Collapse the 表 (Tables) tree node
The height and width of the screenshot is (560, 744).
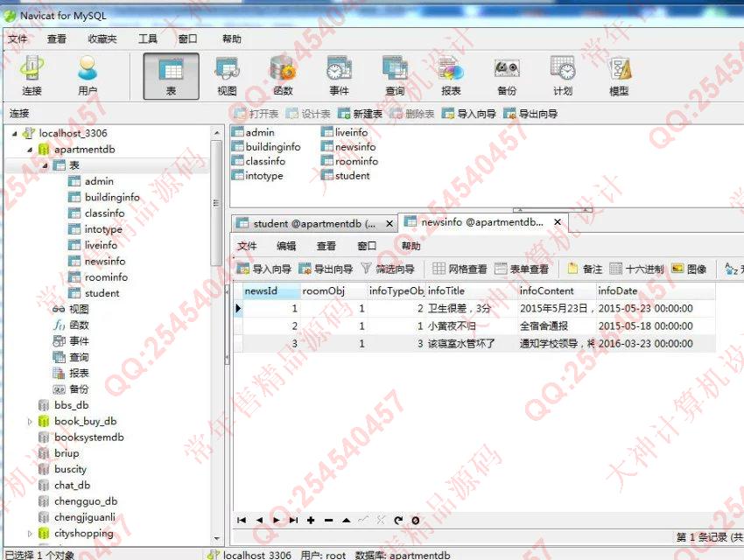[45, 166]
